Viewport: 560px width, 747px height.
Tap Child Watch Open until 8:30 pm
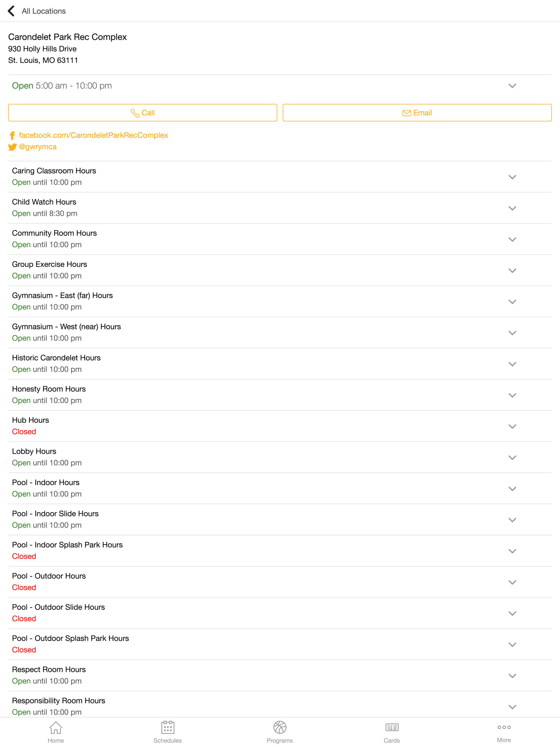(45, 214)
